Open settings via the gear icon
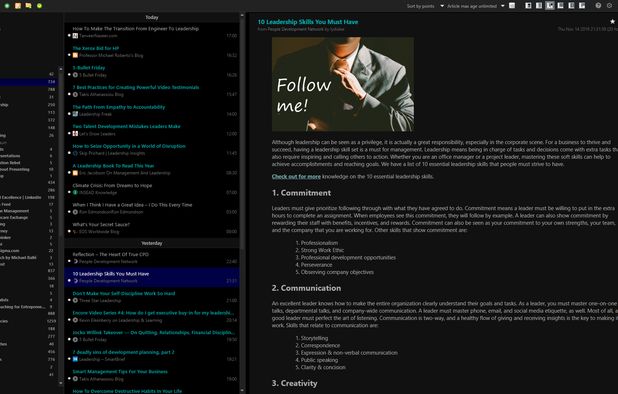 click(610, 6)
